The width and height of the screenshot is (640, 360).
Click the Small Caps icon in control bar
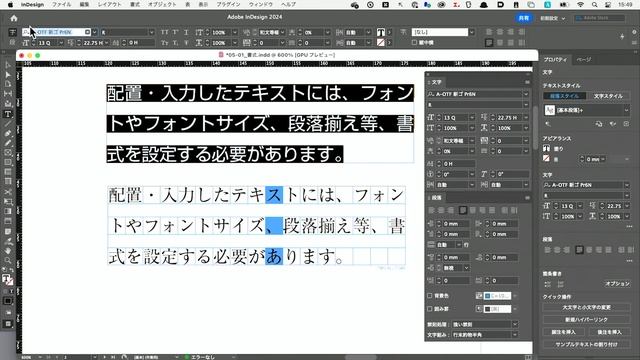[164, 42]
